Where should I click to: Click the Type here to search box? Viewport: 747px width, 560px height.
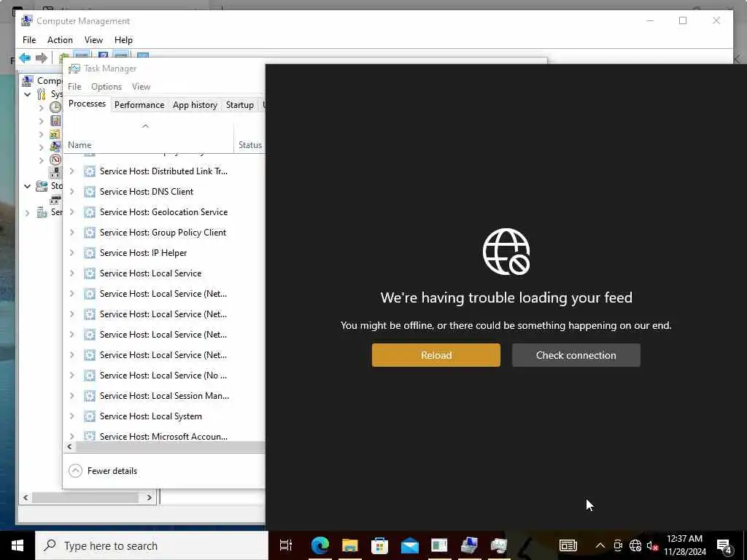tap(152, 545)
